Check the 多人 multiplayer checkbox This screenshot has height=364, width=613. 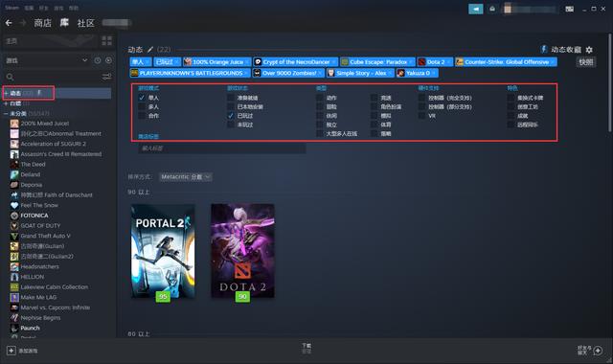click(142, 106)
